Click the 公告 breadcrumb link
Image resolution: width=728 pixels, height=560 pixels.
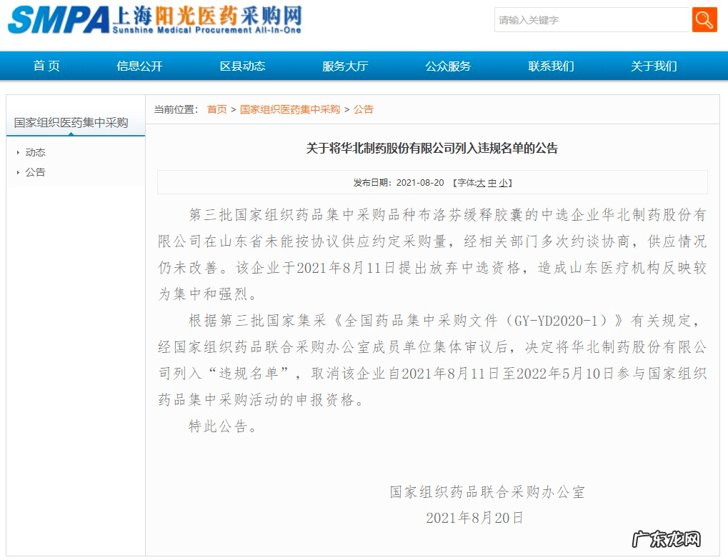pyautogui.click(x=364, y=109)
